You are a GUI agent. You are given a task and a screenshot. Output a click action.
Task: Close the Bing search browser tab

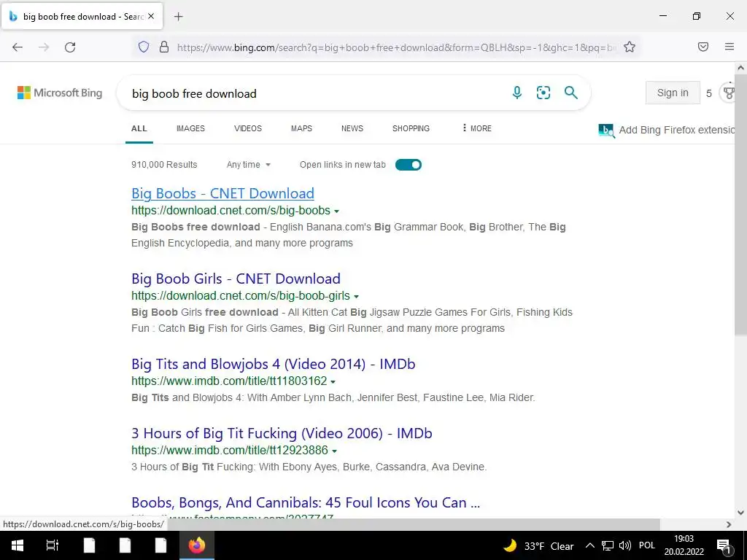[x=151, y=16]
